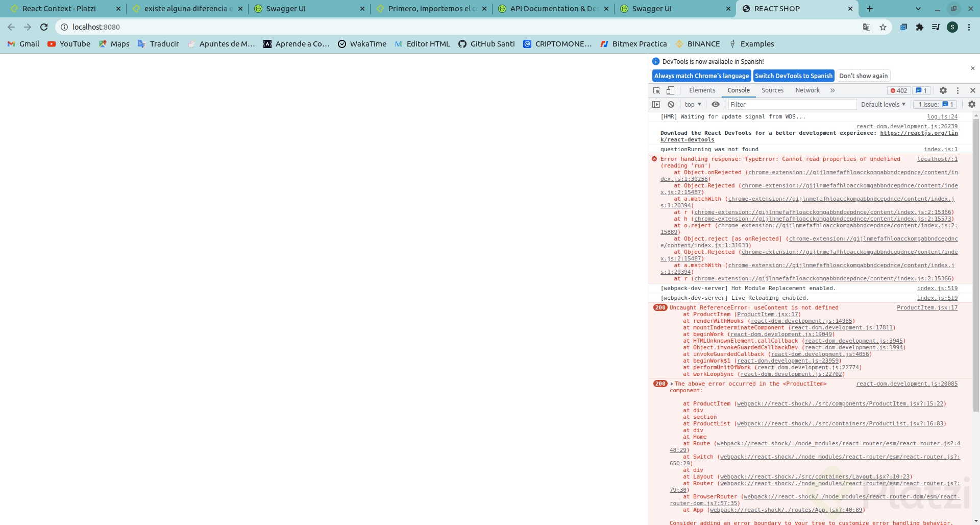Switch to React Context - Platzi tab
This screenshot has height=525, width=980.
pos(59,9)
